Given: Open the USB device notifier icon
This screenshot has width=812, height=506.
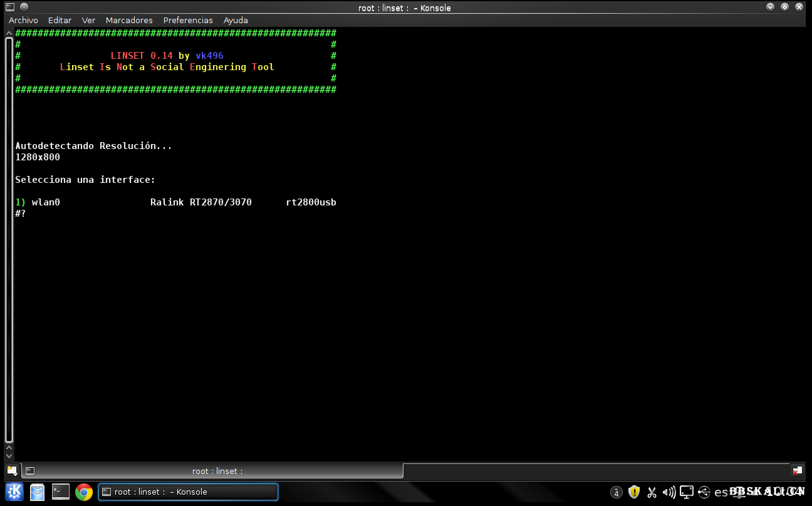Looking at the screenshot, I should click(x=704, y=492).
